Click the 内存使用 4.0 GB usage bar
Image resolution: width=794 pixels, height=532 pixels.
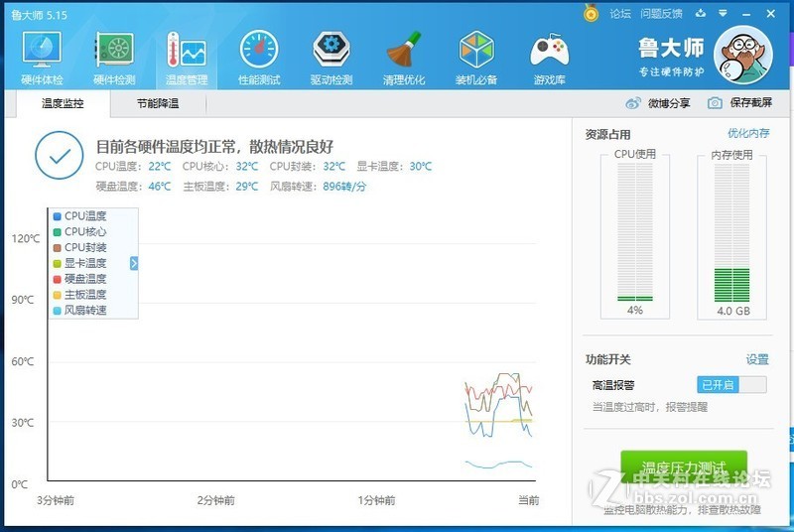[731, 232]
